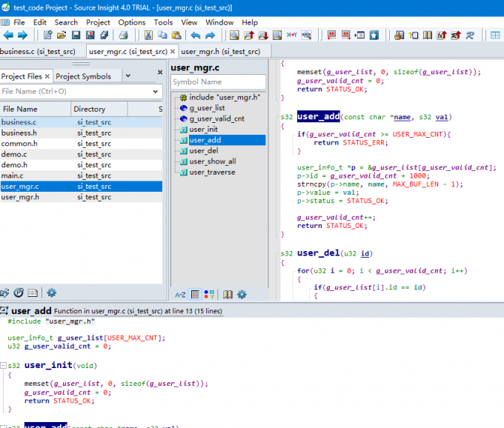504x428 pixels.
Task: Click the Copy icon
Action: coord(162,35)
